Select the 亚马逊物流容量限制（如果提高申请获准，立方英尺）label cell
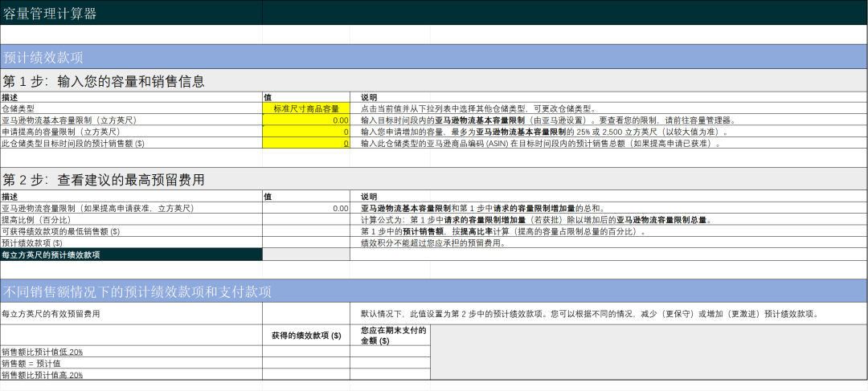This screenshot has height=391, width=868. (x=131, y=208)
